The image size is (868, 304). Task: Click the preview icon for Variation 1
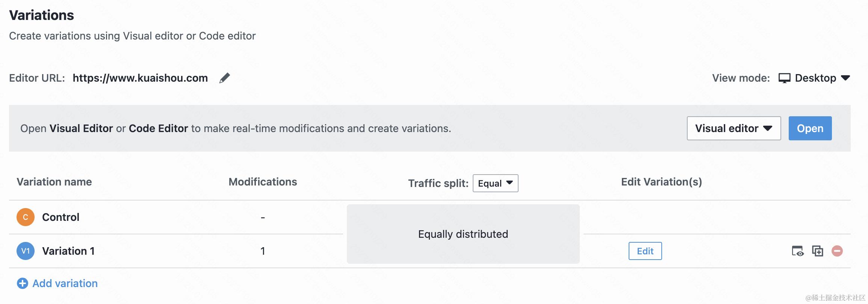[x=797, y=251]
